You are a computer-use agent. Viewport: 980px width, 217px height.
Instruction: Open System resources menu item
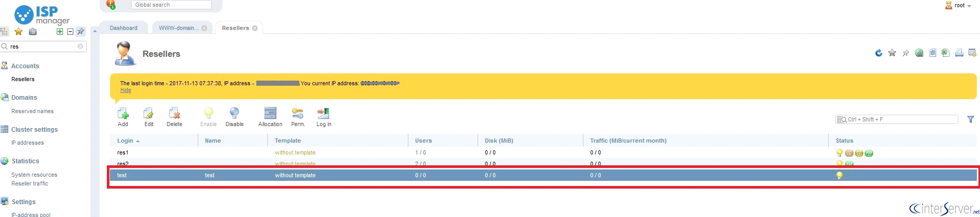click(x=34, y=175)
